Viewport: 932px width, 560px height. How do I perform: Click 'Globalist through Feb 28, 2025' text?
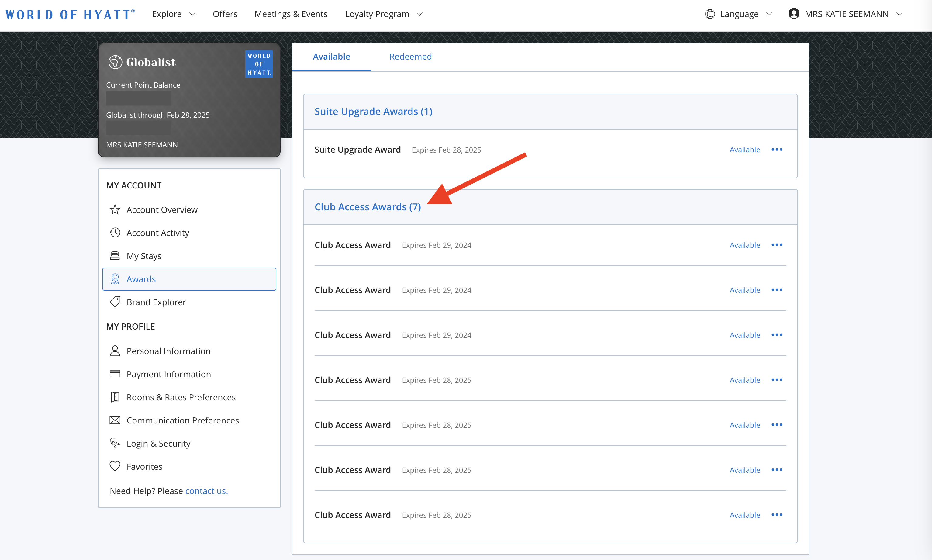click(x=158, y=115)
